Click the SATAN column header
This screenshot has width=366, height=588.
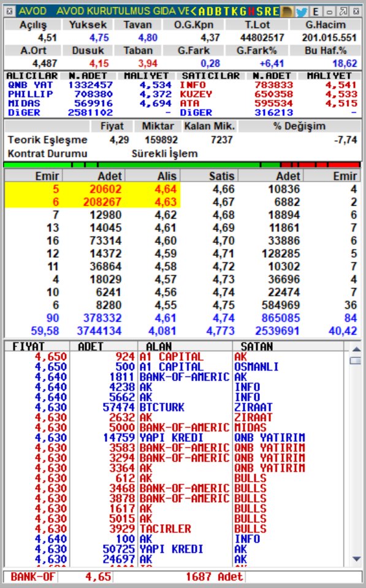pos(257,346)
